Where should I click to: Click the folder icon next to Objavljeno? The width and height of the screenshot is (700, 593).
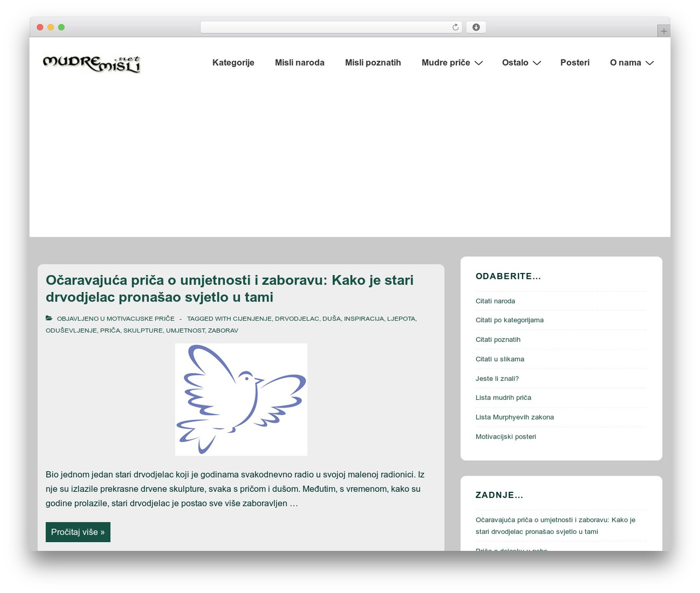[49, 318]
